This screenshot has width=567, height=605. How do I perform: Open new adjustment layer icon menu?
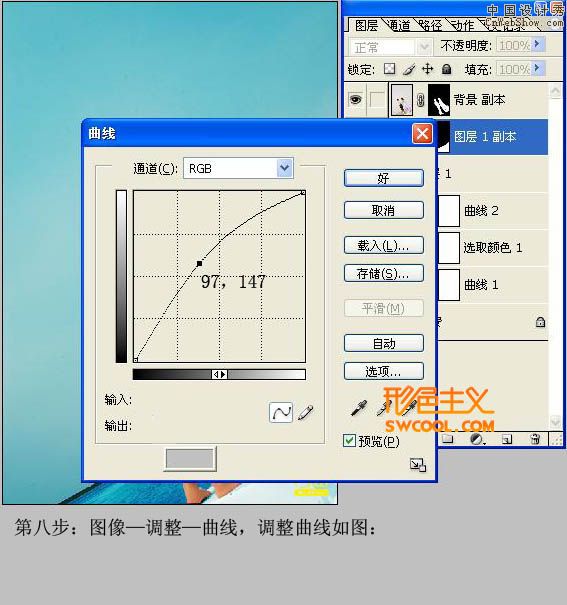click(x=477, y=439)
